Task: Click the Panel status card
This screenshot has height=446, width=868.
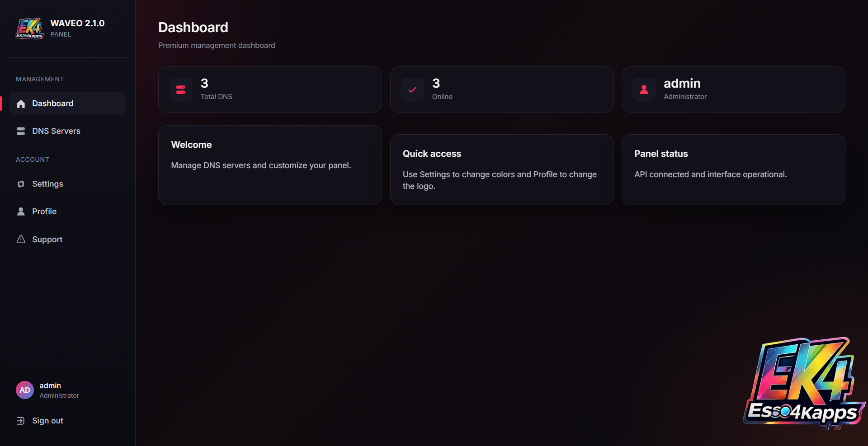Action: [733, 169]
